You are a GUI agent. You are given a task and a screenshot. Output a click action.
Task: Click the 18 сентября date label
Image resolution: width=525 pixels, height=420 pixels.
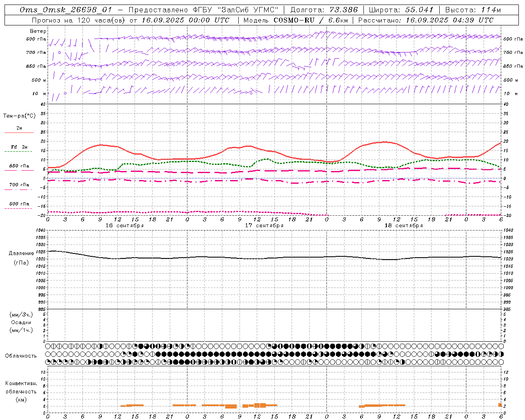click(404, 226)
